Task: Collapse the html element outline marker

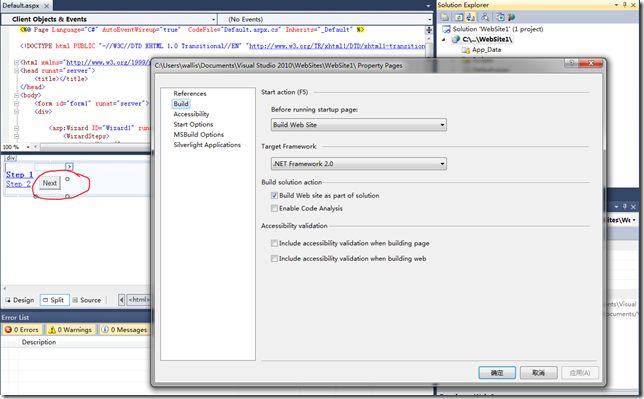Action: pyautogui.click(x=16, y=63)
